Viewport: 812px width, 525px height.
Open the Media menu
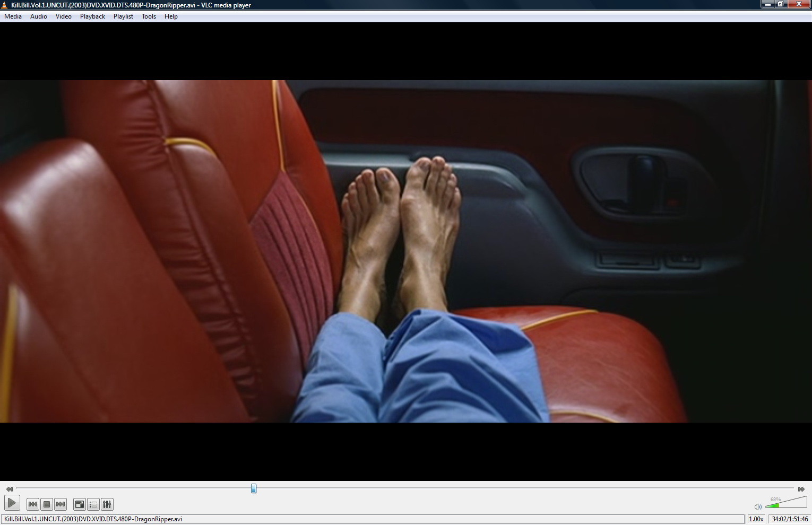click(x=13, y=16)
